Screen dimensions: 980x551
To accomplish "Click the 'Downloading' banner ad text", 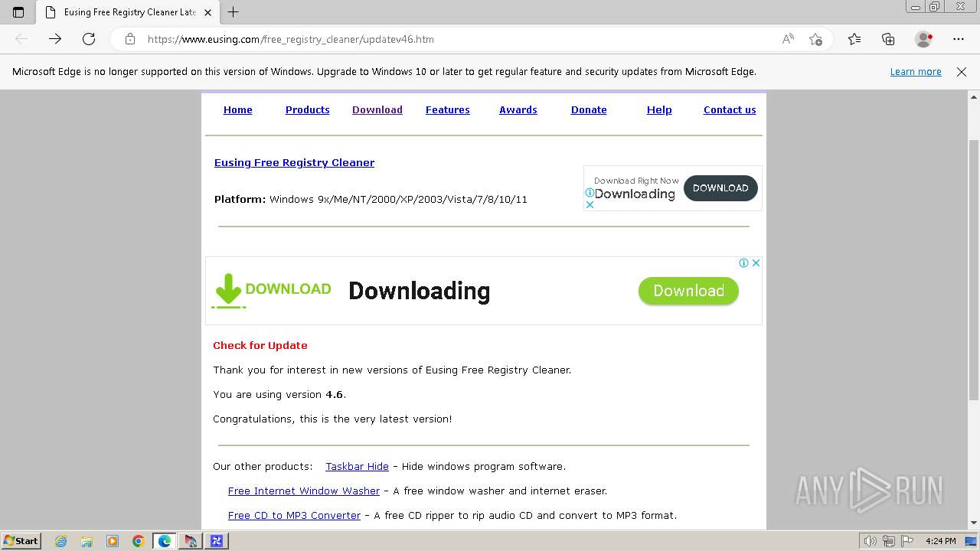I will point(419,292).
